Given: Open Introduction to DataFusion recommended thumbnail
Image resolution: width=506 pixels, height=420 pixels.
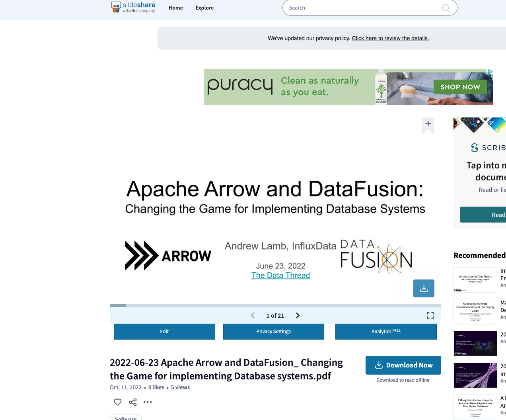Looking at the screenshot, I should (x=475, y=280).
